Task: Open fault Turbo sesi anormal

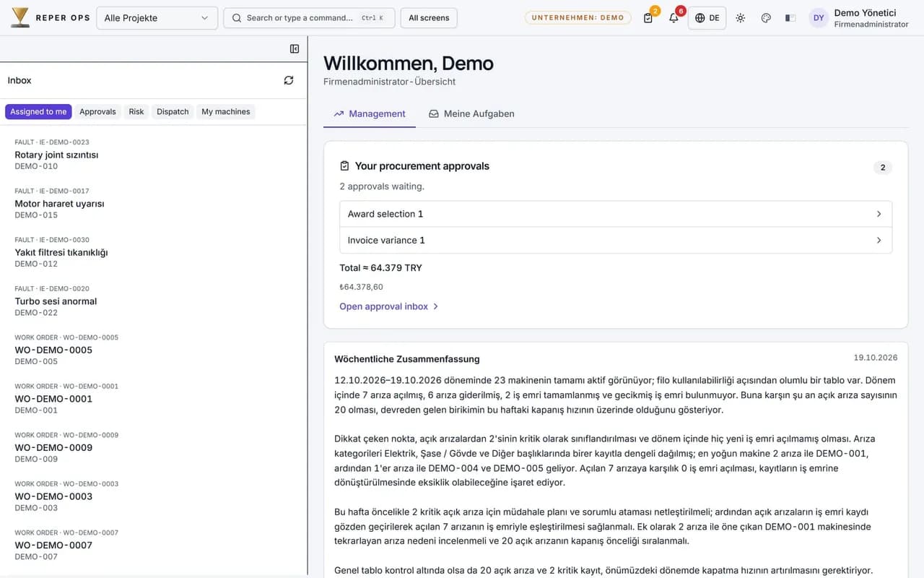Action: pyautogui.click(x=154, y=301)
